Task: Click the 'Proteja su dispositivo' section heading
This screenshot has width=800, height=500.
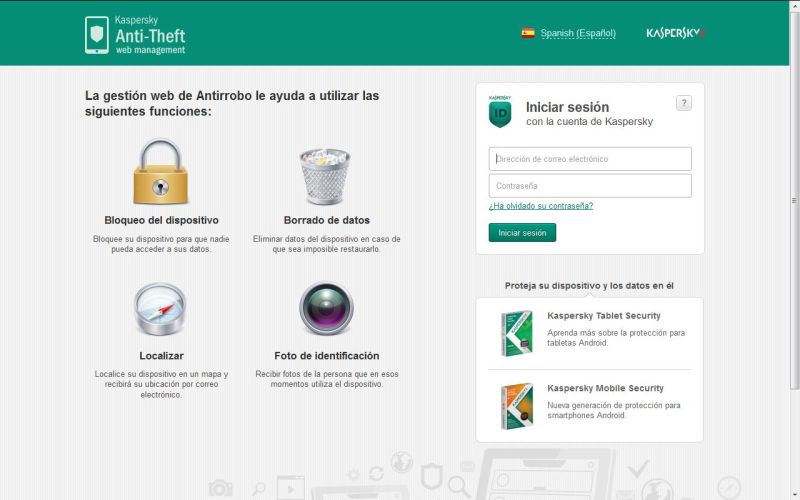Action: pos(589,286)
